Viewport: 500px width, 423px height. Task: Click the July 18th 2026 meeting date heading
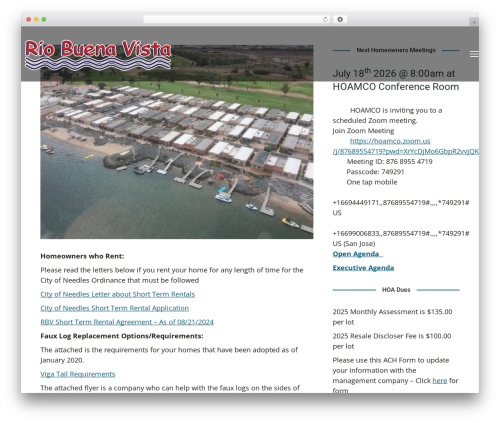click(x=396, y=80)
